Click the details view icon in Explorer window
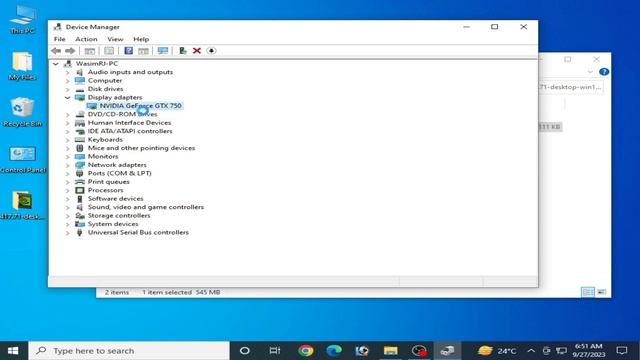This screenshot has height=360, width=640. [588, 292]
